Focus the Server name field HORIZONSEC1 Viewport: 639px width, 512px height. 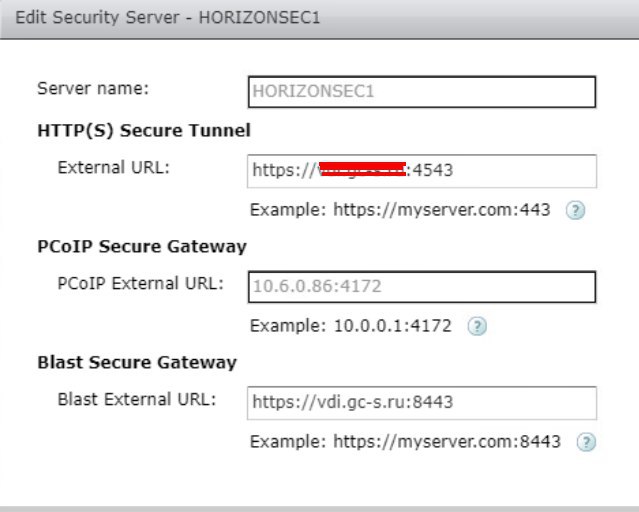[422, 92]
